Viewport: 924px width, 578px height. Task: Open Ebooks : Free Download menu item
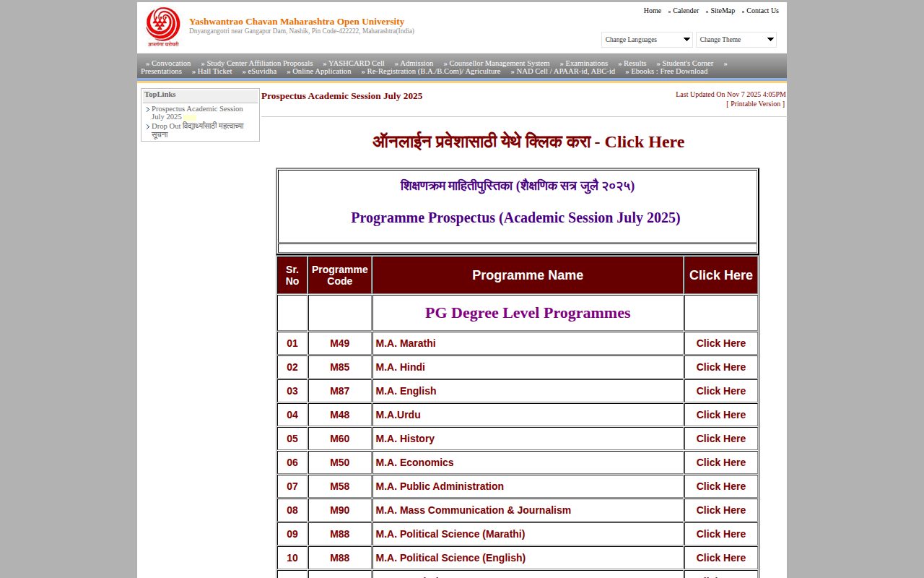(x=669, y=72)
